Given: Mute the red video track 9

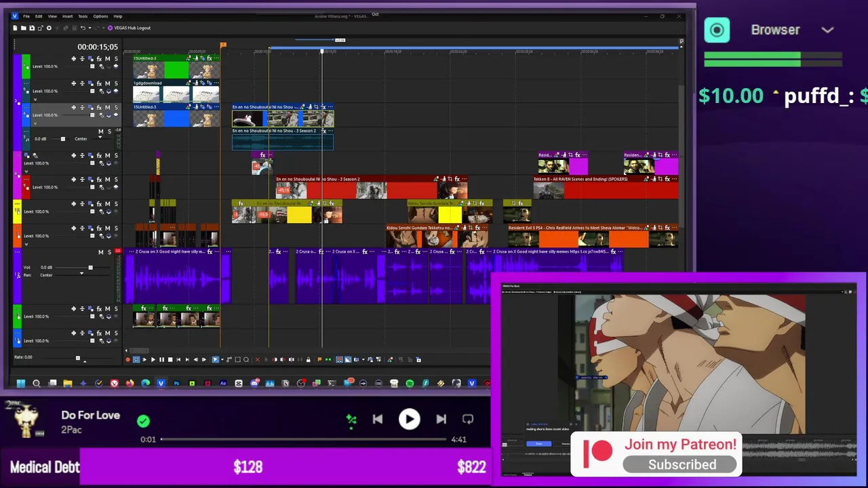Looking at the screenshot, I should (x=107, y=180).
